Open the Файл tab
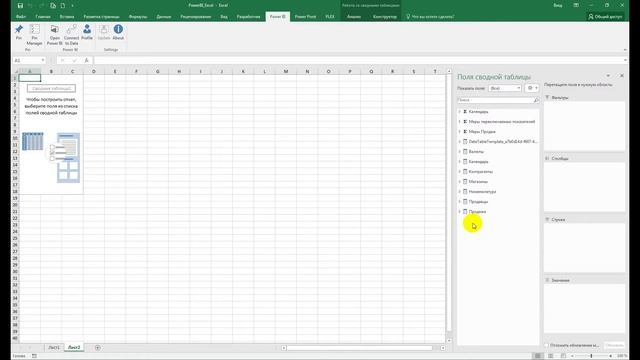 [21, 17]
